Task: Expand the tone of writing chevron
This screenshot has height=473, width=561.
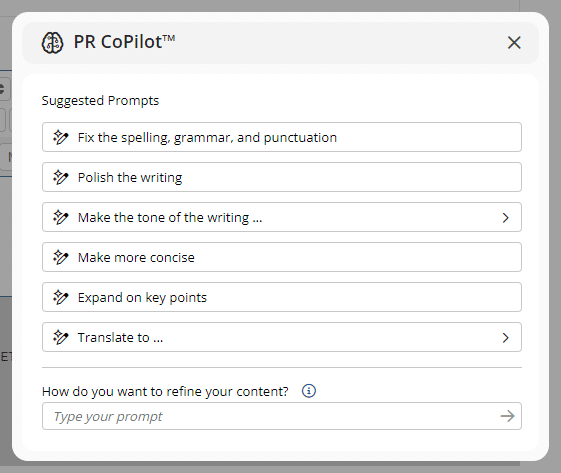Action: [x=505, y=218]
